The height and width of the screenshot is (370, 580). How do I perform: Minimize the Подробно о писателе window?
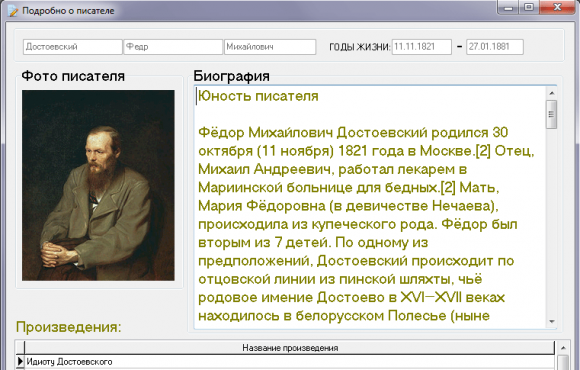pos(509,7)
